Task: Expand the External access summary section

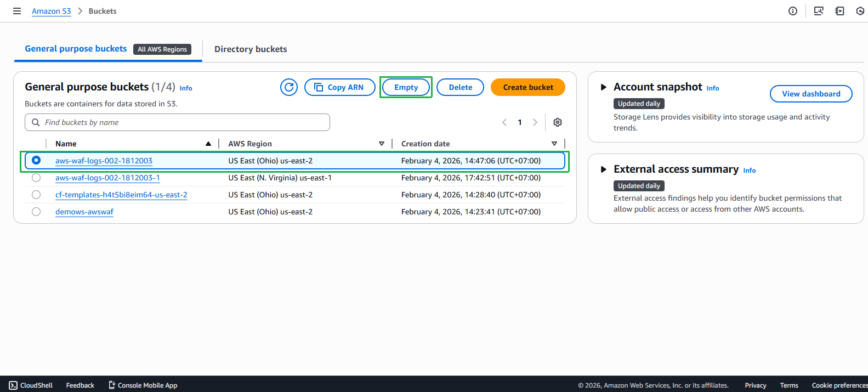Action: pos(603,169)
